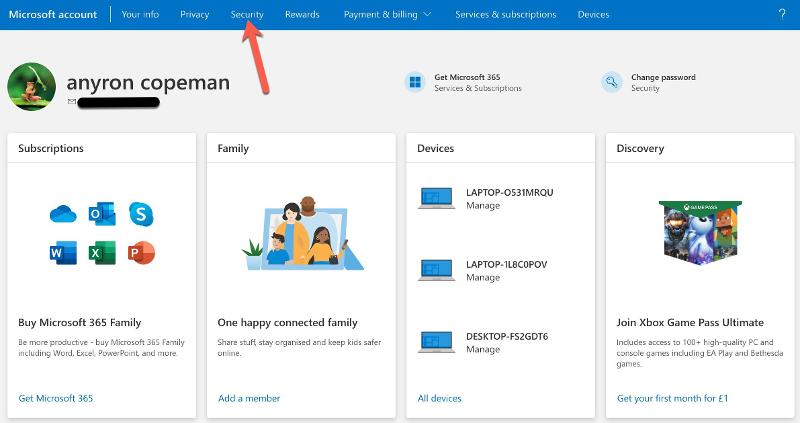The image size is (800, 423).
Task: Open the help question mark icon
Action: (782, 14)
